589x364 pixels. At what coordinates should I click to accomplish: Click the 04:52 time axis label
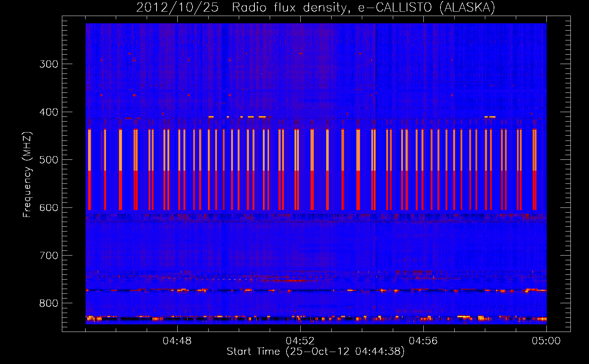pyautogui.click(x=300, y=341)
